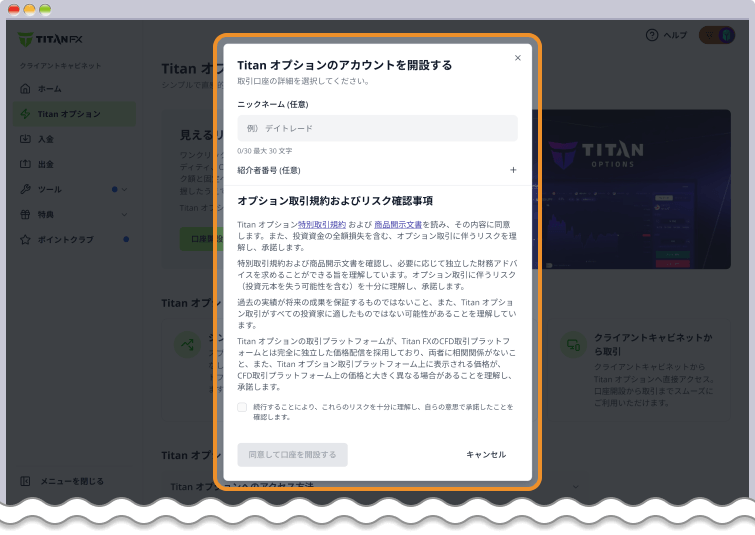Click the collapse menu icon
Viewport: 755px width, 535px height.
tap(26, 481)
